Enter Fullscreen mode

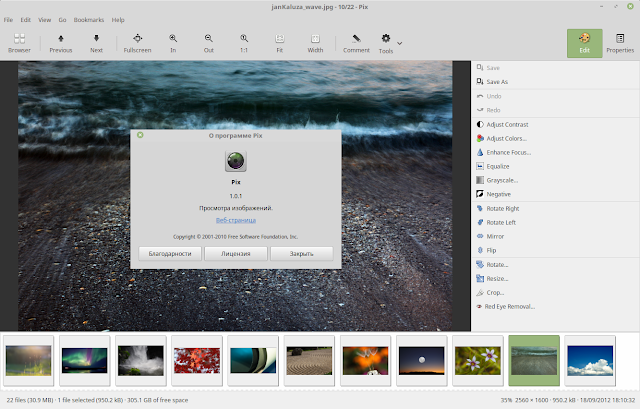point(138,43)
